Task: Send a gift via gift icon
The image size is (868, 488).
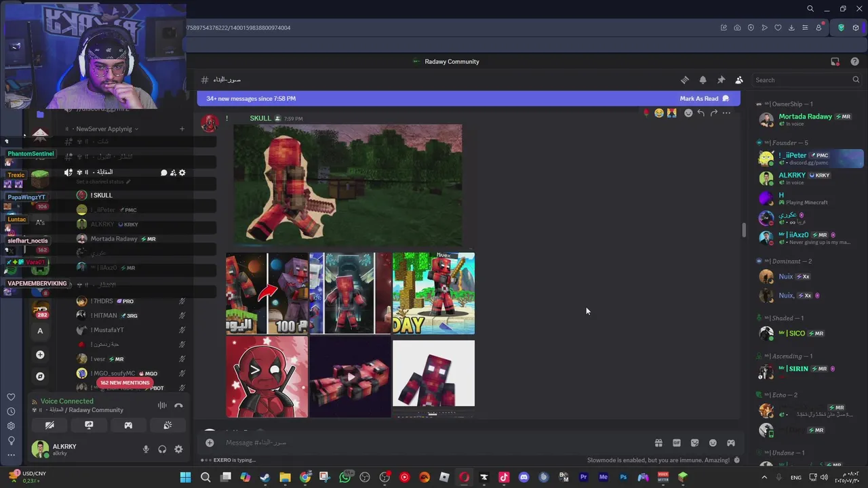Action: (x=658, y=443)
